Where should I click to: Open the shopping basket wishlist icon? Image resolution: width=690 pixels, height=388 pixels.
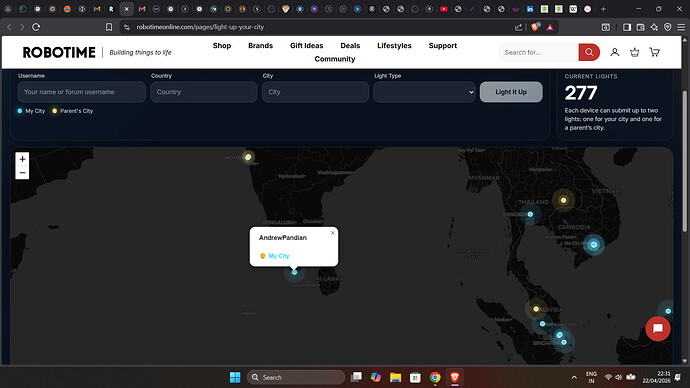click(x=635, y=52)
